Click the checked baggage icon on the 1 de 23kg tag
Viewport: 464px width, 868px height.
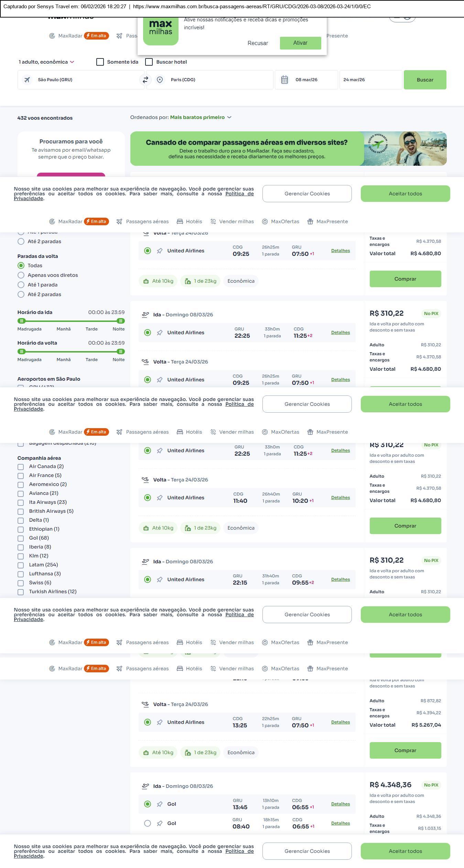pos(188,281)
